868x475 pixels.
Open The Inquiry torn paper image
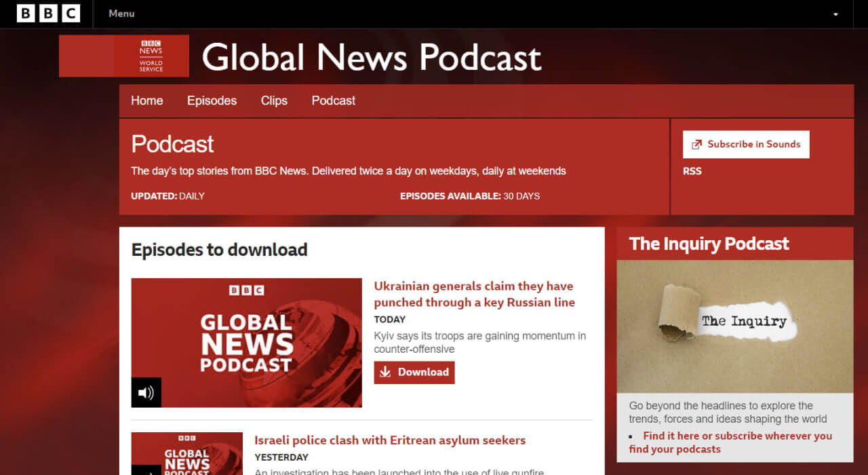[x=734, y=326]
